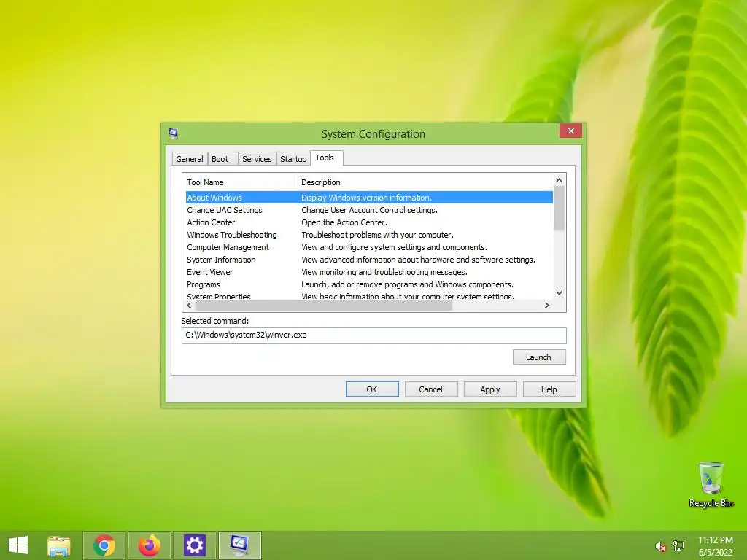Image resolution: width=747 pixels, height=560 pixels.
Task: Click the horizontal scrollbar thumb
Action: point(323,306)
